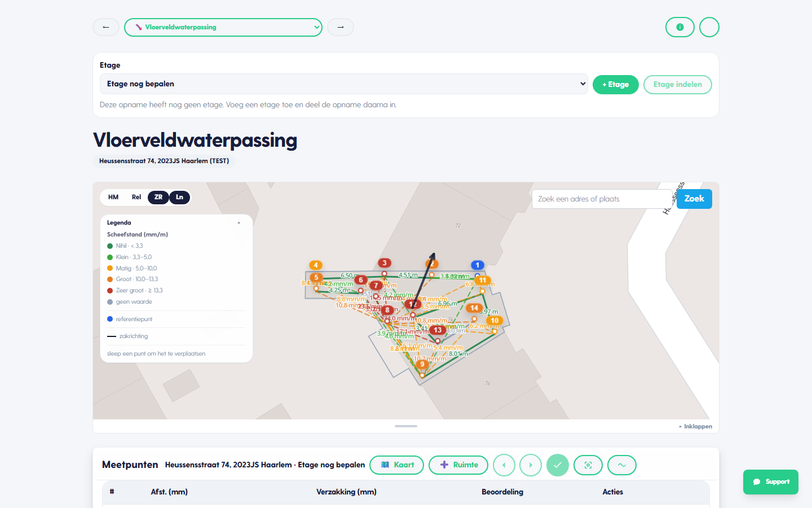Open the Support chat button

point(771,482)
